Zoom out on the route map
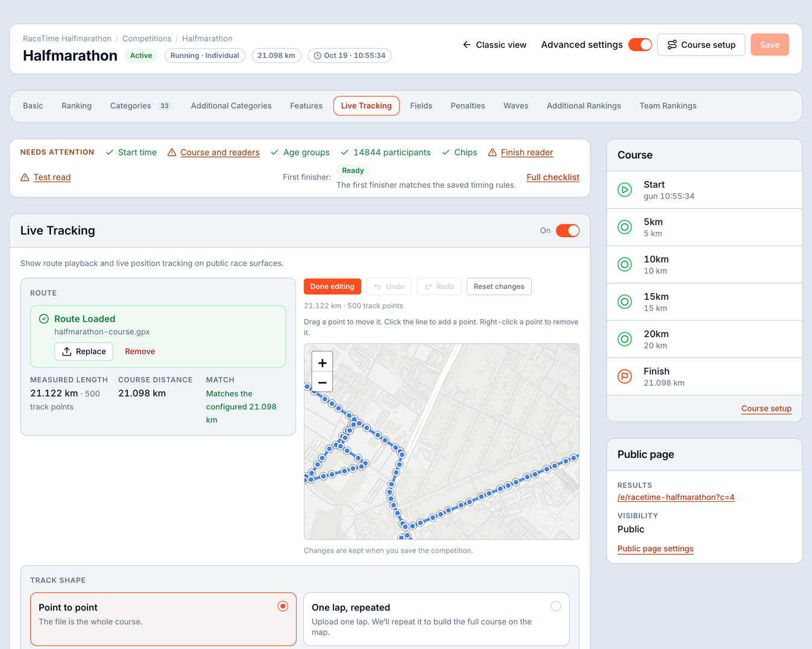The image size is (812, 649). coord(323,382)
